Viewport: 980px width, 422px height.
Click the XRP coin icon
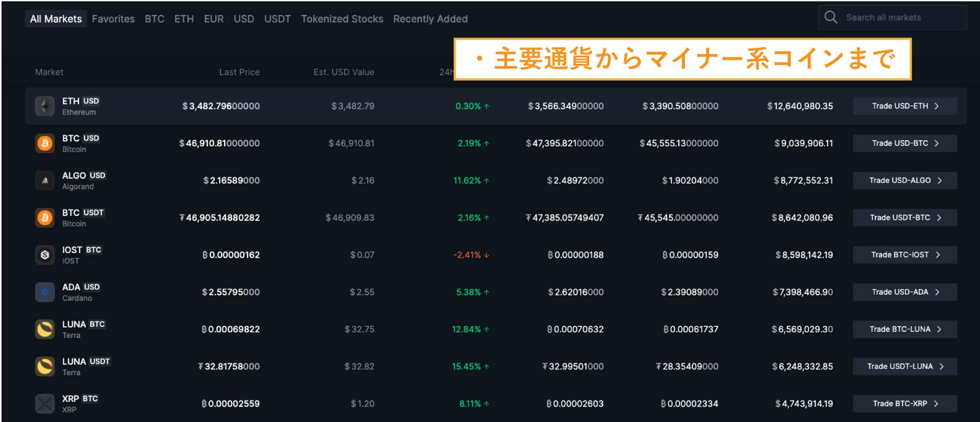[45, 404]
